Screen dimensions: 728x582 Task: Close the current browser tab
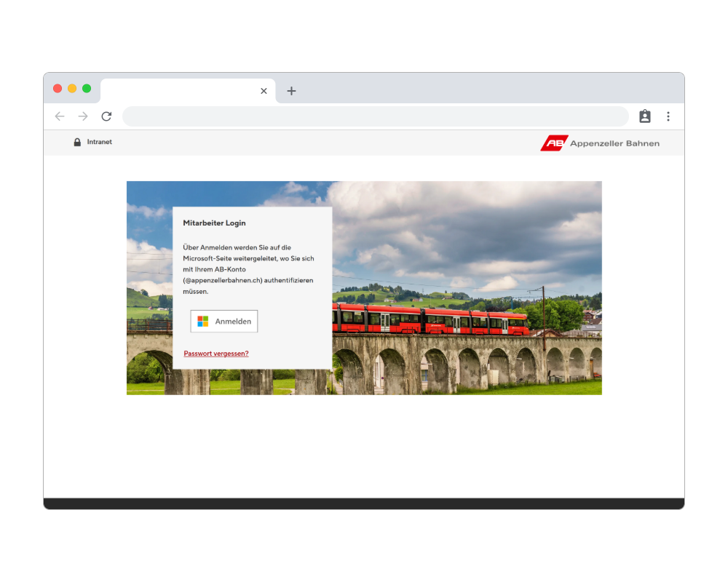[x=264, y=91]
